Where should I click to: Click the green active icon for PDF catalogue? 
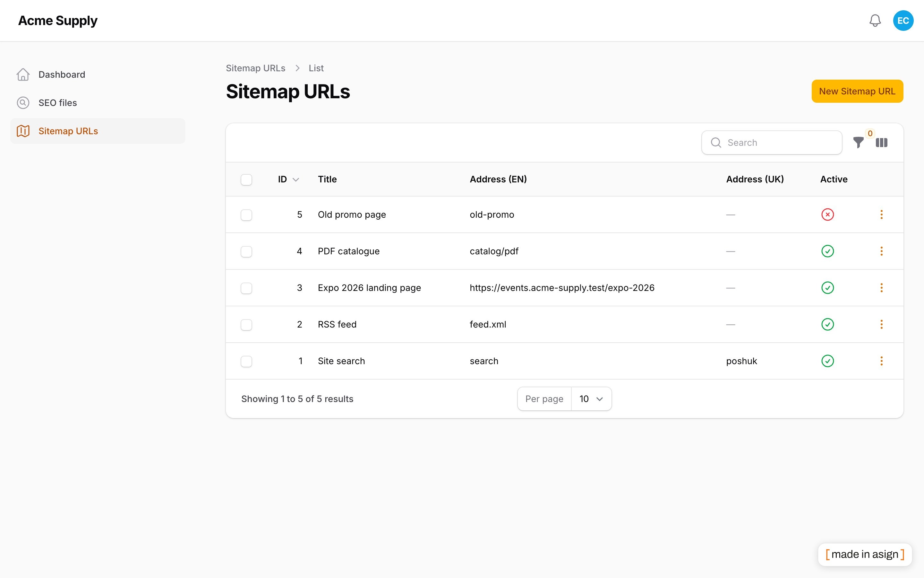[x=827, y=251]
